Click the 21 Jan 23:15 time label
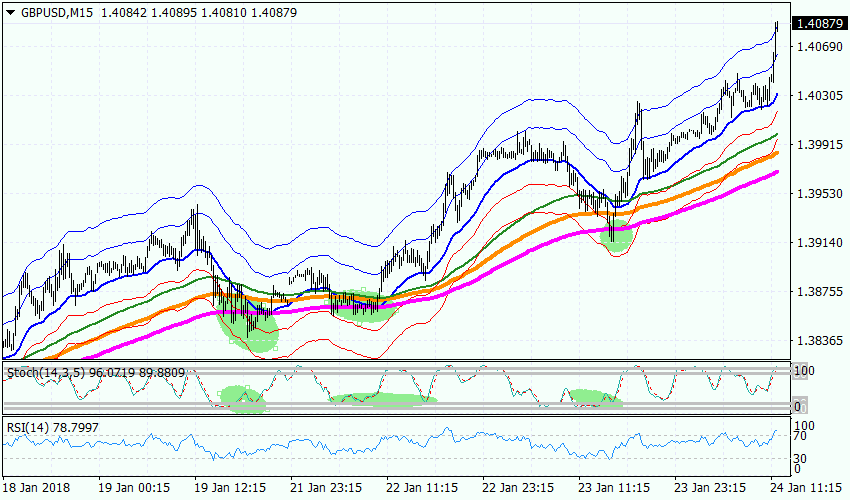 (326, 488)
